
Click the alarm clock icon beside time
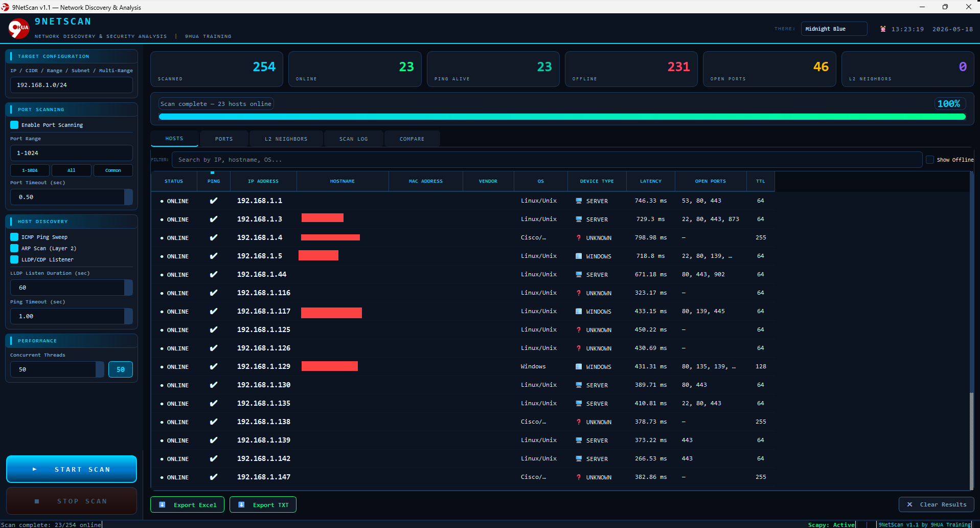(x=883, y=29)
